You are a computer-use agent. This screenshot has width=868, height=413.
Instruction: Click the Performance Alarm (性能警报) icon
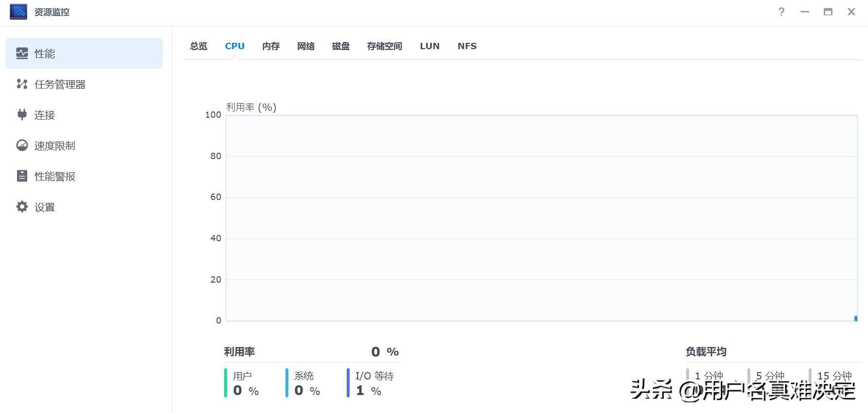(x=22, y=176)
